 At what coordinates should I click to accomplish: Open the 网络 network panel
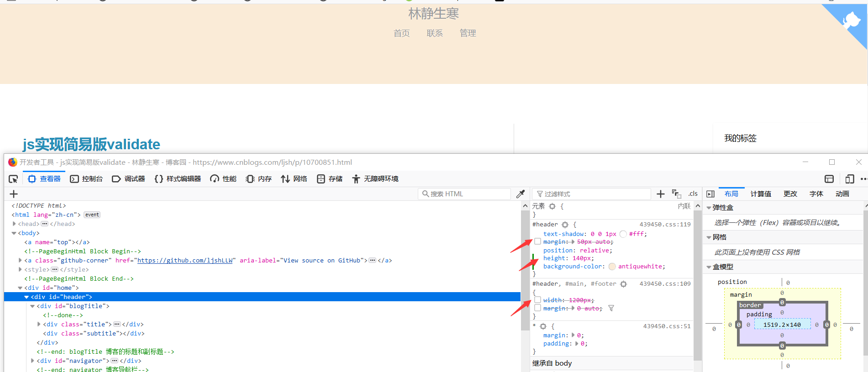click(294, 179)
